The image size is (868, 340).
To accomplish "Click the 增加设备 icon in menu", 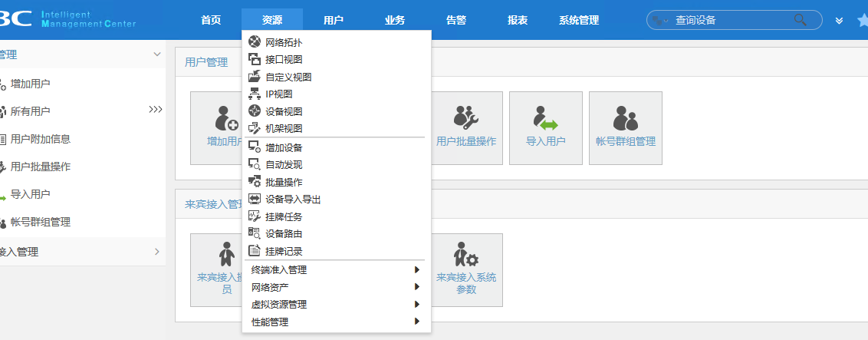I will click(x=254, y=147).
